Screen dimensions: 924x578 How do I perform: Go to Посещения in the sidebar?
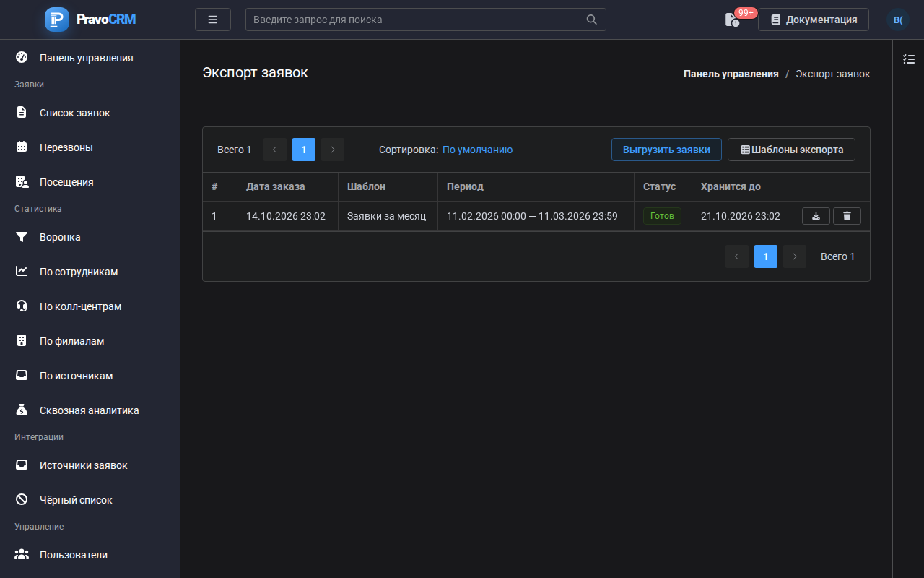click(90, 182)
